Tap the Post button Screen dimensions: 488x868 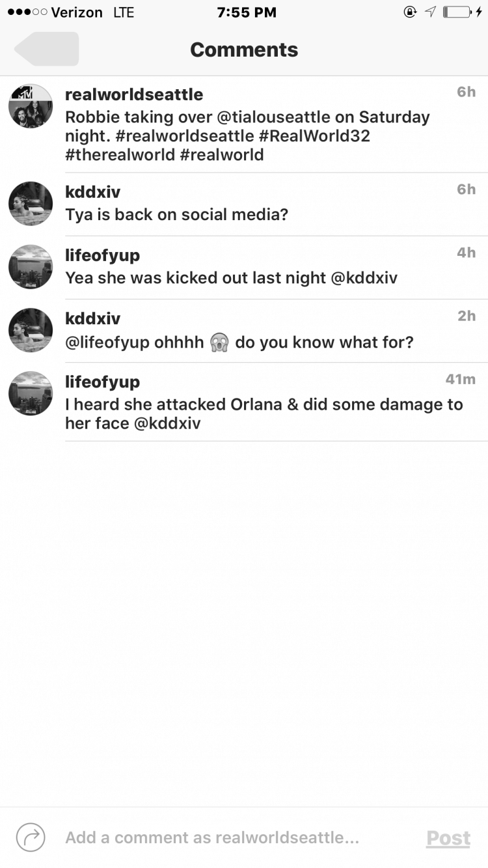448,838
